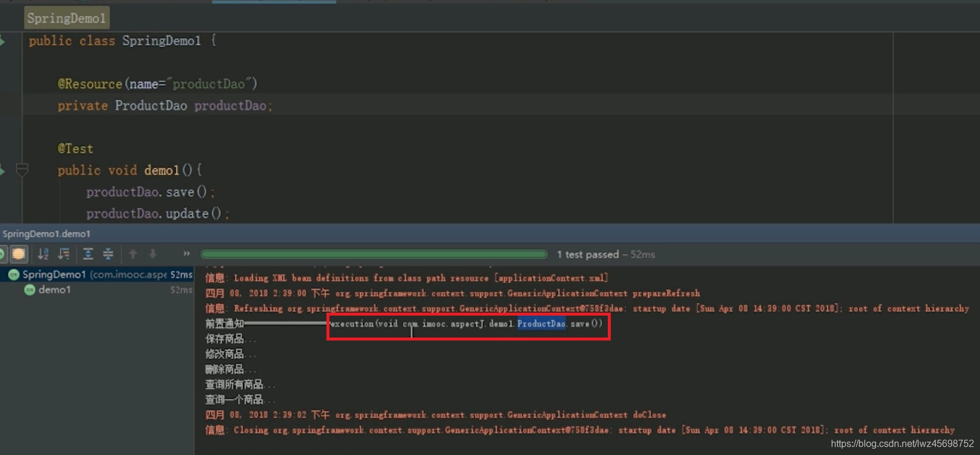The width and height of the screenshot is (980, 455).
Task: Go to previous failed test arrow
Action: pyautogui.click(x=133, y=254)
